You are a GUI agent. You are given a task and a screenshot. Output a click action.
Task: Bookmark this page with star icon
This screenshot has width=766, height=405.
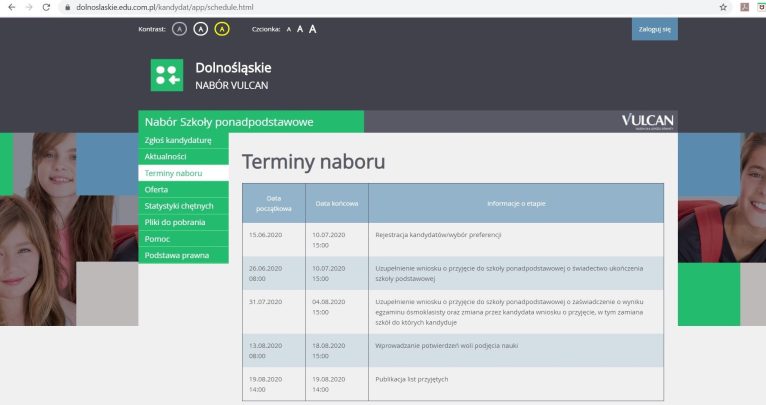pyautogui.click(x=723, y=7)
